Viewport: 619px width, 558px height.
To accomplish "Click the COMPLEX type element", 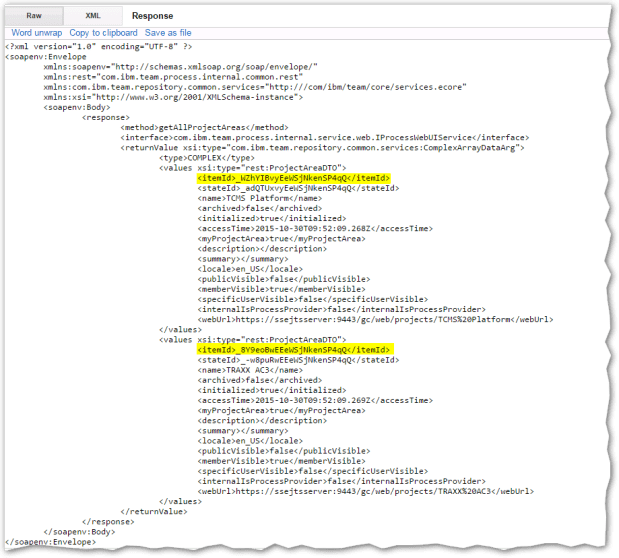I will pos(202,158).
